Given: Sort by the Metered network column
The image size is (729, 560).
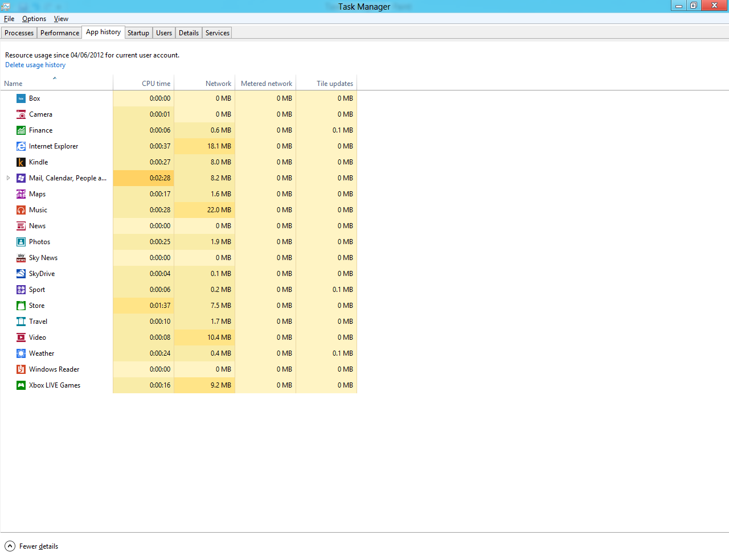Looking at the screenshot, I should point(265,83).
